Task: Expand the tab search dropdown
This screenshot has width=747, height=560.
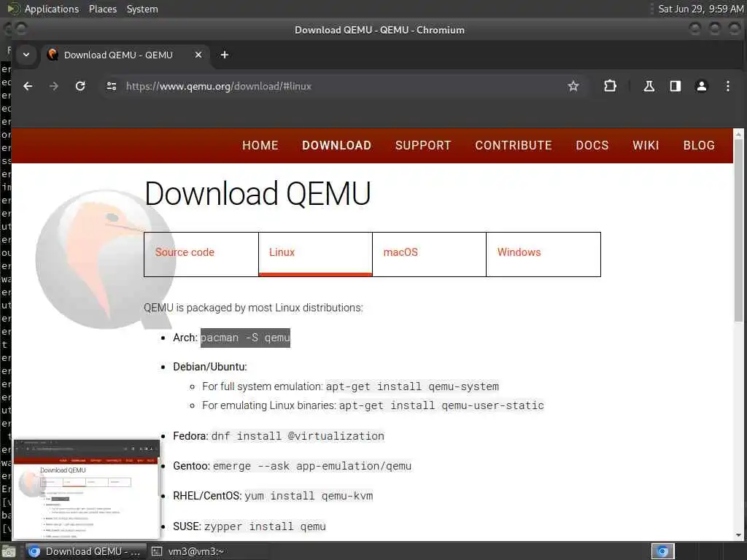Action: [x=26, y=55]
